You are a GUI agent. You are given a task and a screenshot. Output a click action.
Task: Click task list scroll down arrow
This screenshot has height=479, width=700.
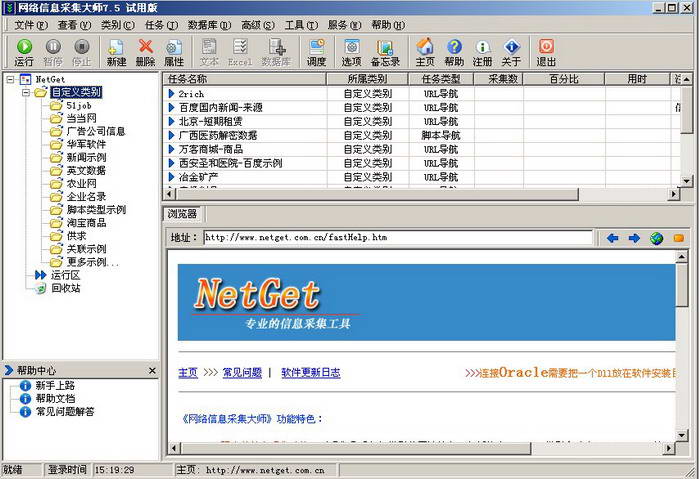click(686, 181)
